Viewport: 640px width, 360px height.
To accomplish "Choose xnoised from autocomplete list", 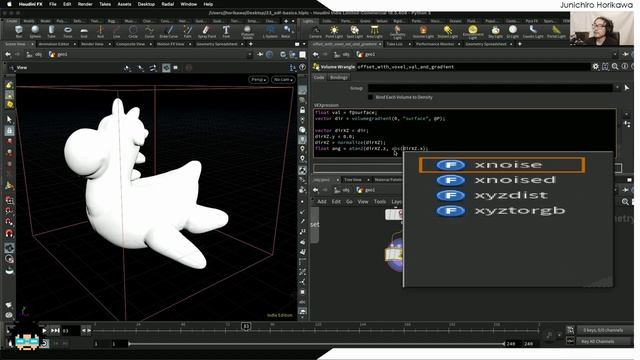I will 502,180.
